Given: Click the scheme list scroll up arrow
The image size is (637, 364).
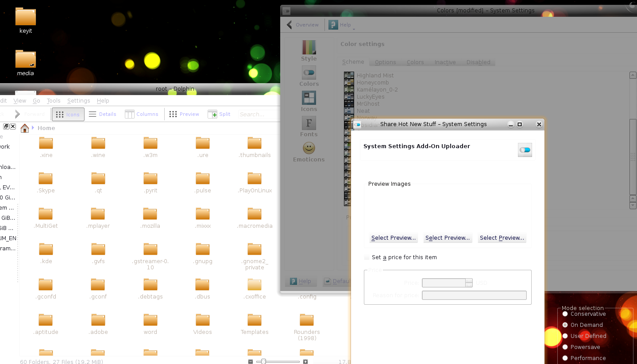Looking at the screenshot, I should click(633, 75).
